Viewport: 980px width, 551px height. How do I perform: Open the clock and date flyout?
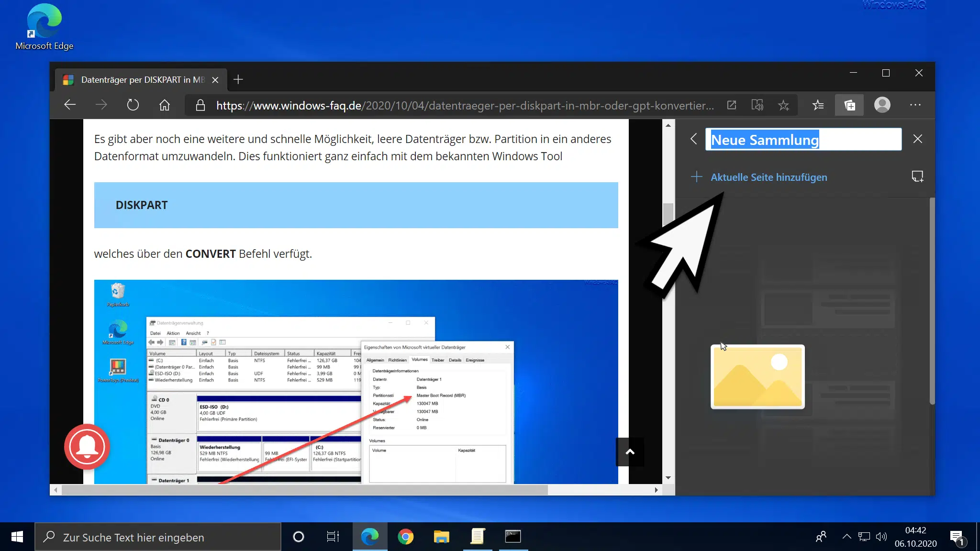pyautogui.click(x=915, y=537)
